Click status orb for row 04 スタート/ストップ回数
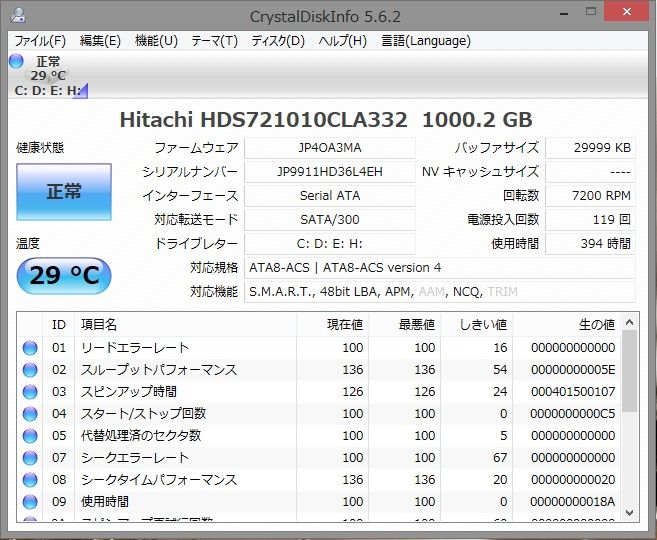Image resolution: width=657 pixels, height=540 pixels. pos(30,414)
